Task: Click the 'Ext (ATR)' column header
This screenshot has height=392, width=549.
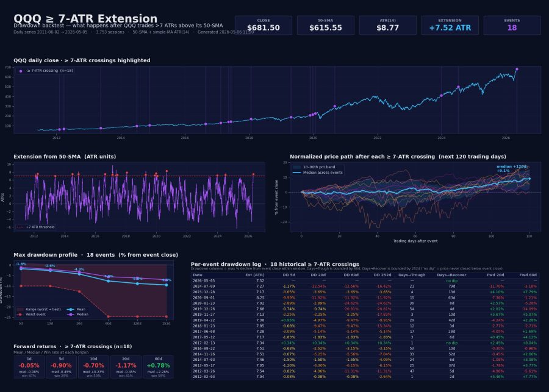Action: [254, 275]
